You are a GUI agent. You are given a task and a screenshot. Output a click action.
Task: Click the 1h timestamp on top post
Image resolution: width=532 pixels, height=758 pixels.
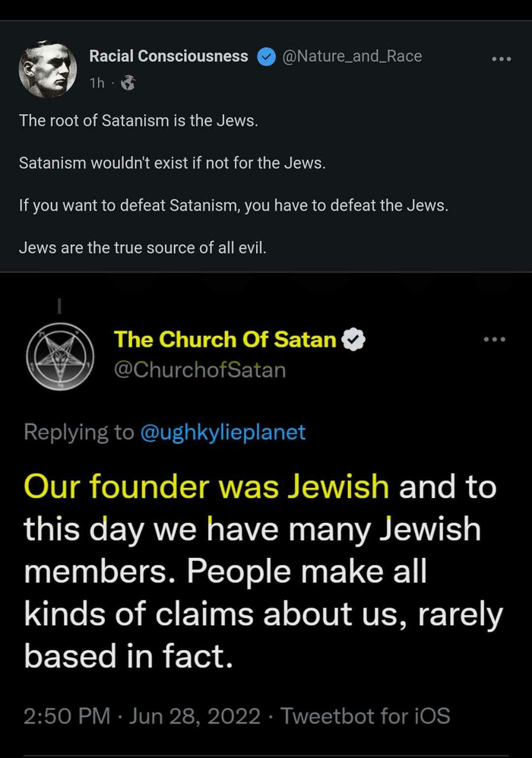click(97, 84)
